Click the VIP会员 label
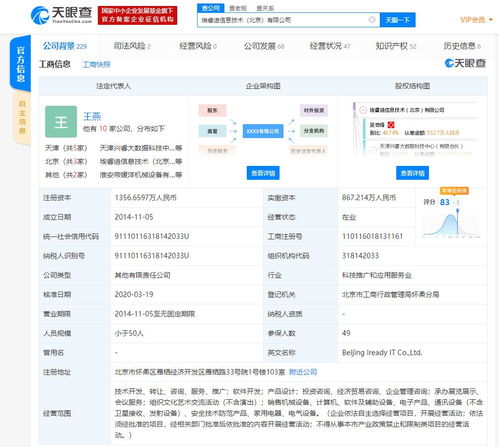 point(473,20)
